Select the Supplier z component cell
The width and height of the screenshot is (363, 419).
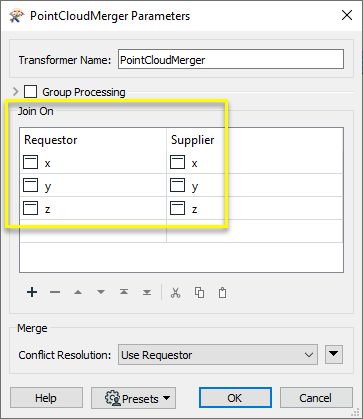tap(255, 209)
